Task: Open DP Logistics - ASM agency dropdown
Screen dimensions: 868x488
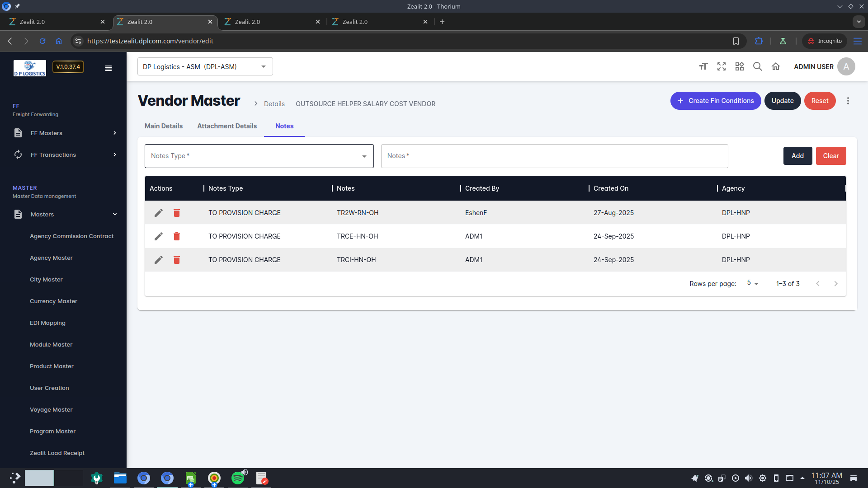Action: 205,67
